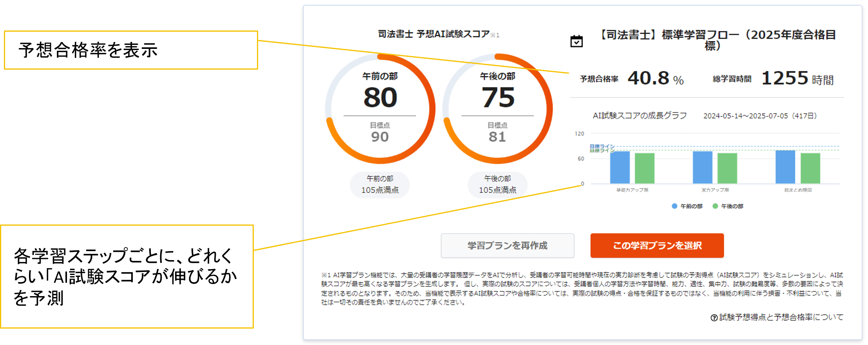Click the 午前の部 score ring showing 80
This screenshot has height=345, width=868.
pyautogui.click(x=380, y=109)
